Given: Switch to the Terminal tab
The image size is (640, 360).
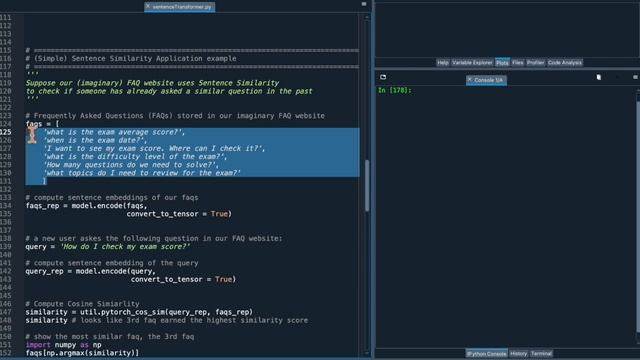Looking at the screenshot, I should click(541, 353).
